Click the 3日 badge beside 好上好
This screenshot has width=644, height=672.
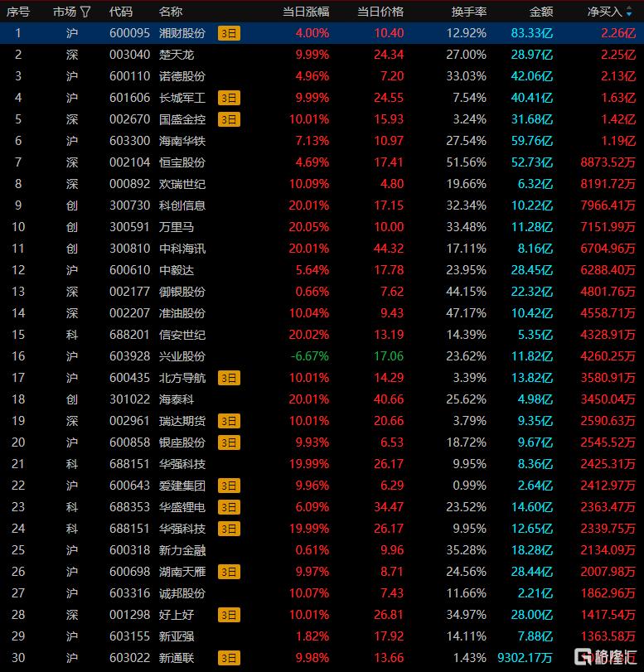pos(229,615)
